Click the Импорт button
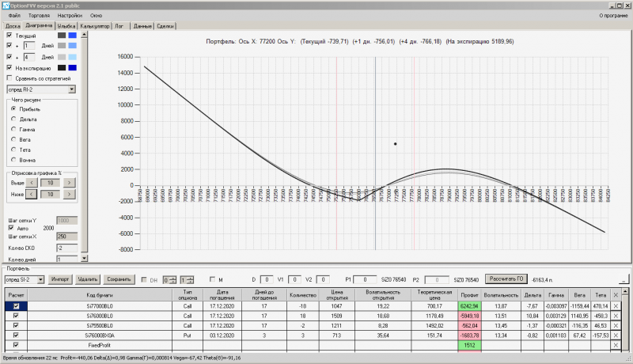 (60, 279)
